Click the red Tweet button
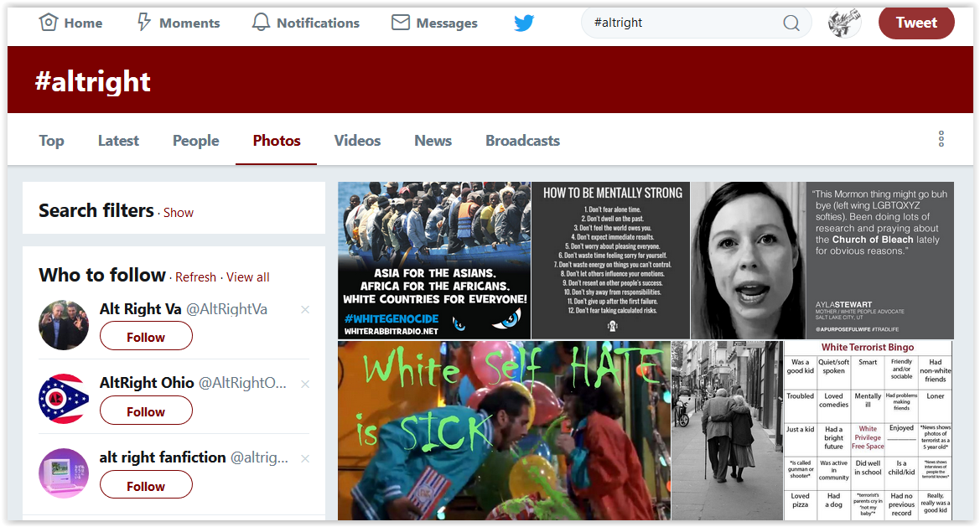980x527 pixels. click(916, 23)
